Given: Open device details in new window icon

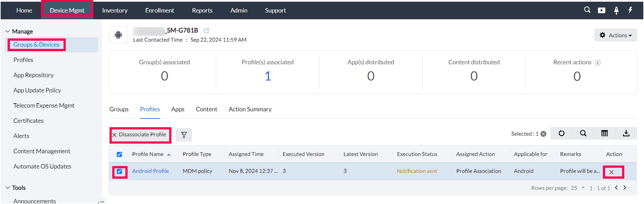Looking at the screenshot, I should pyautogui.click(x=206, y=30).
